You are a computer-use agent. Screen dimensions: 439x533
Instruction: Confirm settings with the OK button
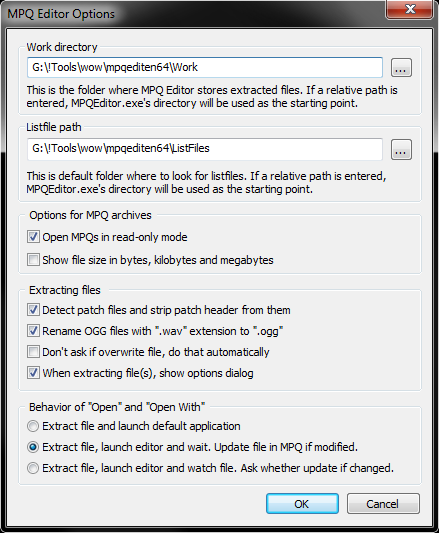coord(302,504)
